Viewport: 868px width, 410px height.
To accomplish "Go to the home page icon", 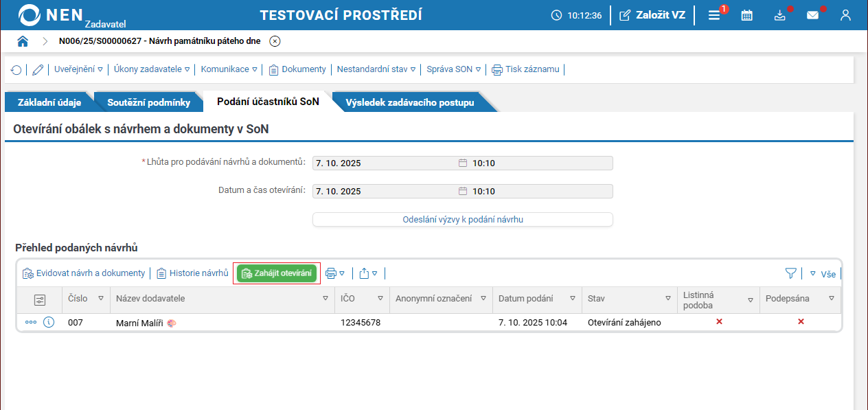I will (x=23, y=41).
